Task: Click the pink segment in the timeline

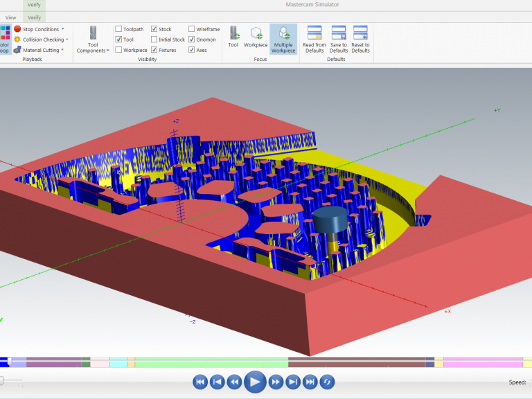Action: (x=483, y=362)
